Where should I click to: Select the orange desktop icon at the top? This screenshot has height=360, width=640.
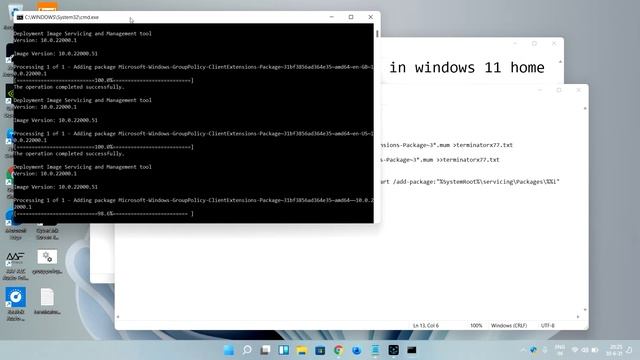pos(47,6)
